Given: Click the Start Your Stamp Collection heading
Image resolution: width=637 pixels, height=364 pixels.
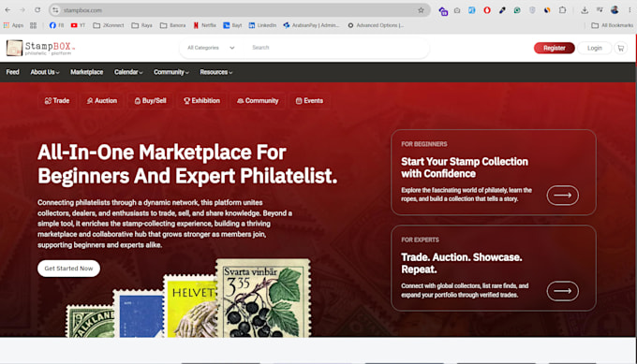Looking at the screenshot, I should (465, 167).
